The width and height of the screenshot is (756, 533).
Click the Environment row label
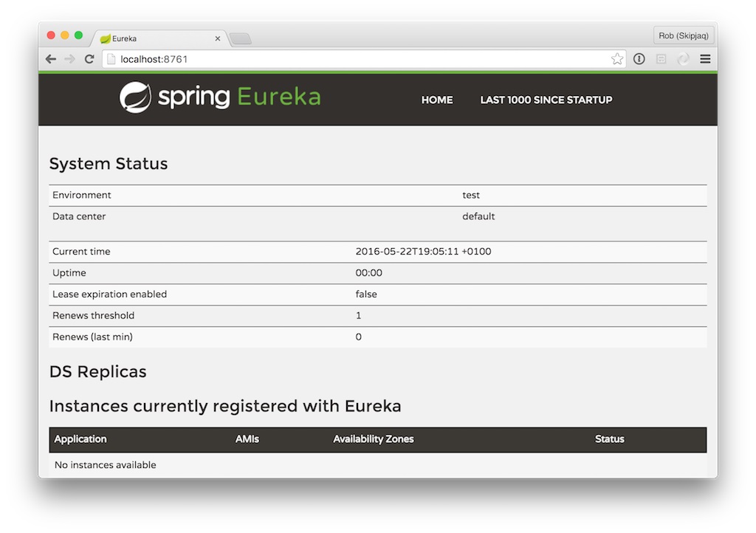(81, 195)
